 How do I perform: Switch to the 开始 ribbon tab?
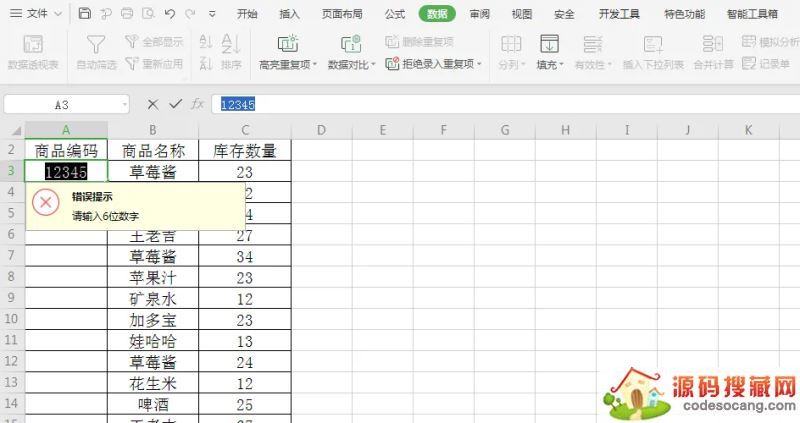247,14
